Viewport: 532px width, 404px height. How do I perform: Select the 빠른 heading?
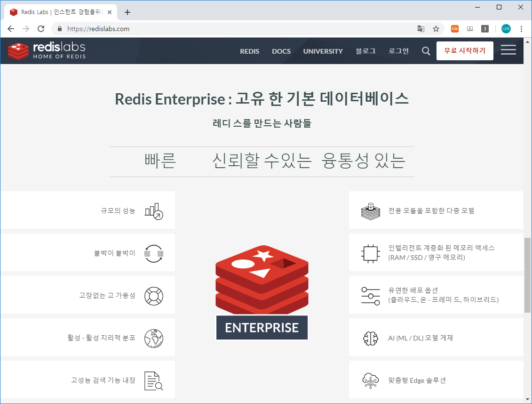pyautogui.click(x=160, y=161)
